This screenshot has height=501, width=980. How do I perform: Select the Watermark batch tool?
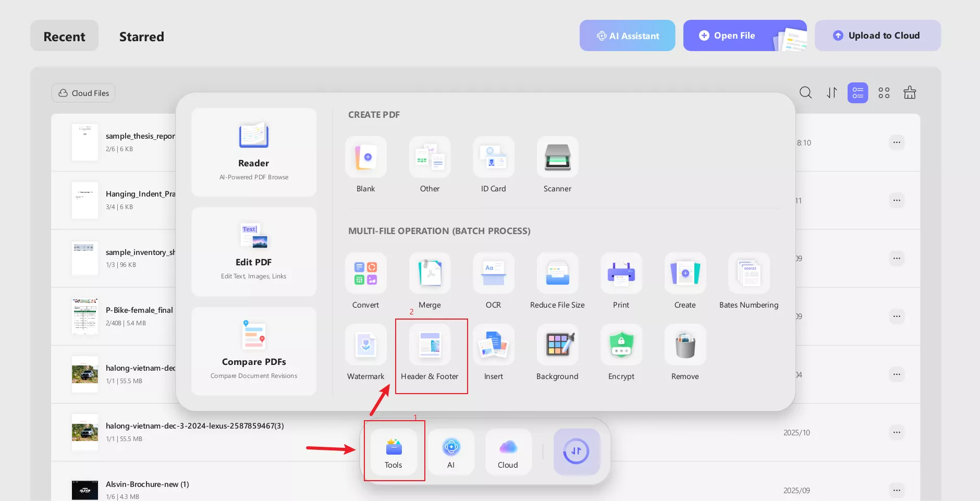[x=365, y=345]
